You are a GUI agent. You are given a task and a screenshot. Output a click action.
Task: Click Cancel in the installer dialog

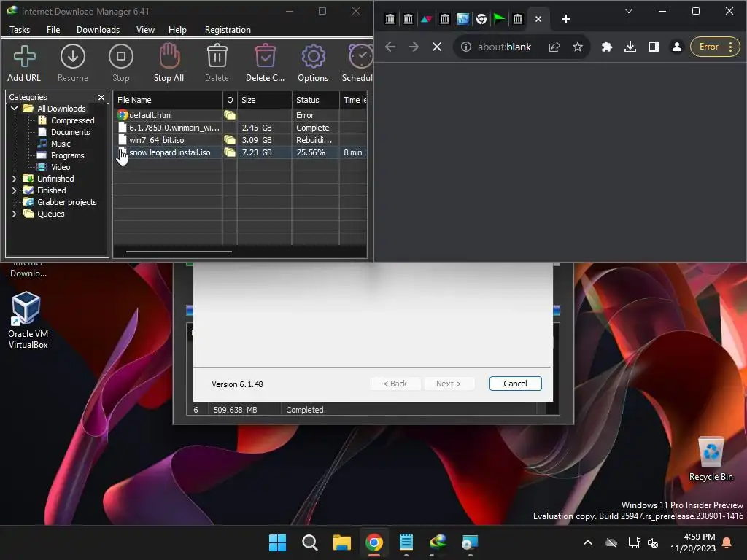[x=516, y=384]
